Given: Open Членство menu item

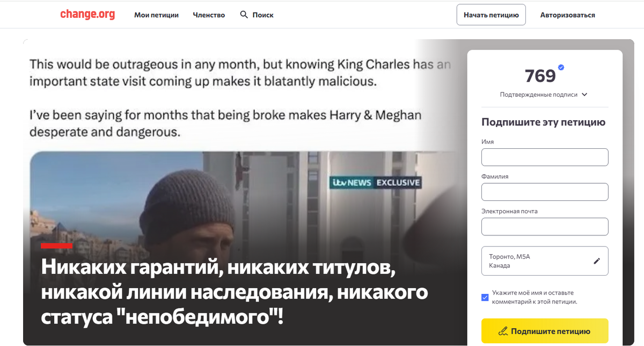Looking at the screenshot, I should [209, 15].
